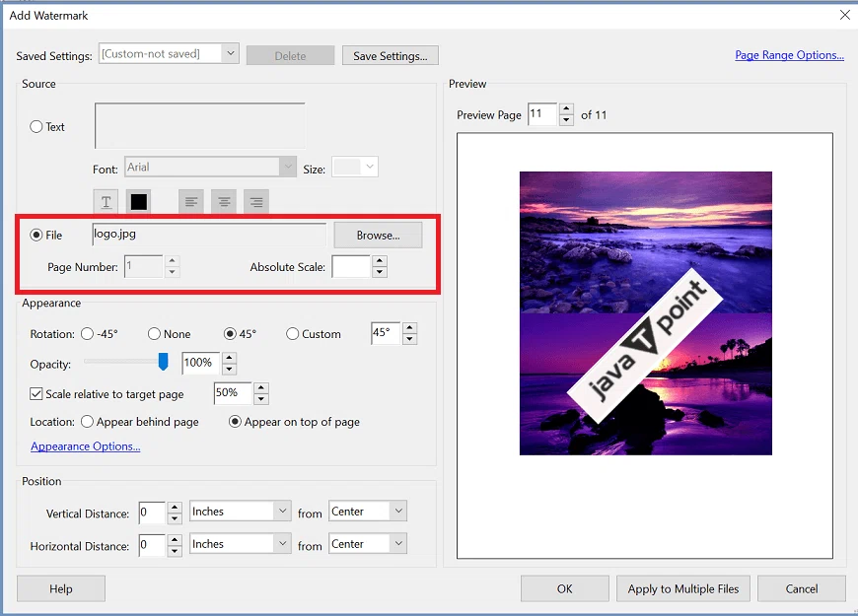Viewport: 858px width, 616px height.
Task: Open Horizontal Distance from Center dropdown
Action: (x=398, y=544)
